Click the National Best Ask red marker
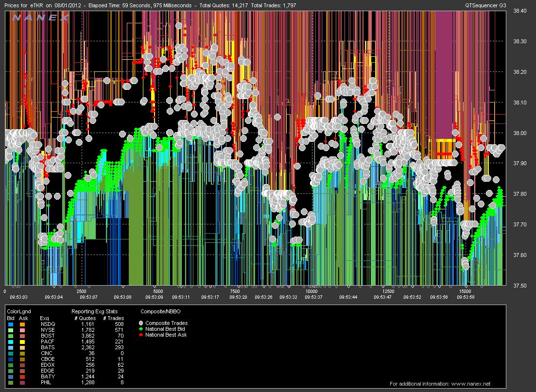This screenshot has height=392, width=536. pos(141,335)
